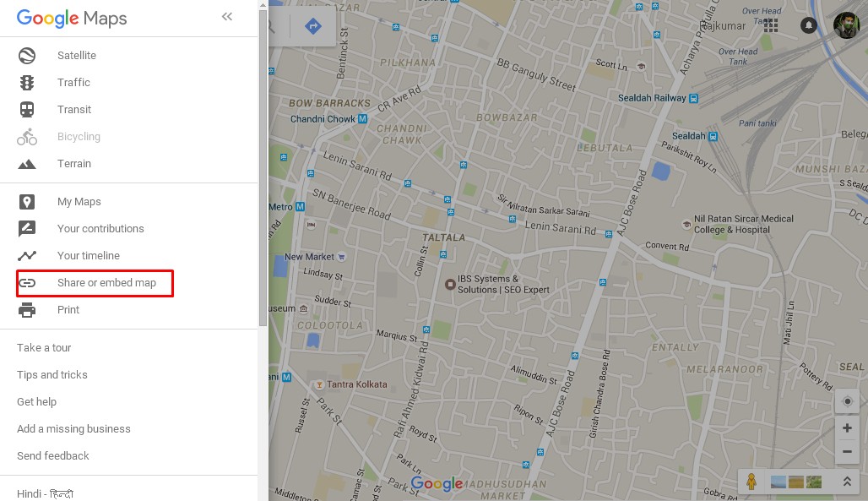The height and width of the screenshot is (501, 868).
Task: Click Chandni Chowk metro station marker
Action: pyautogui.click(x=362, y=118)
